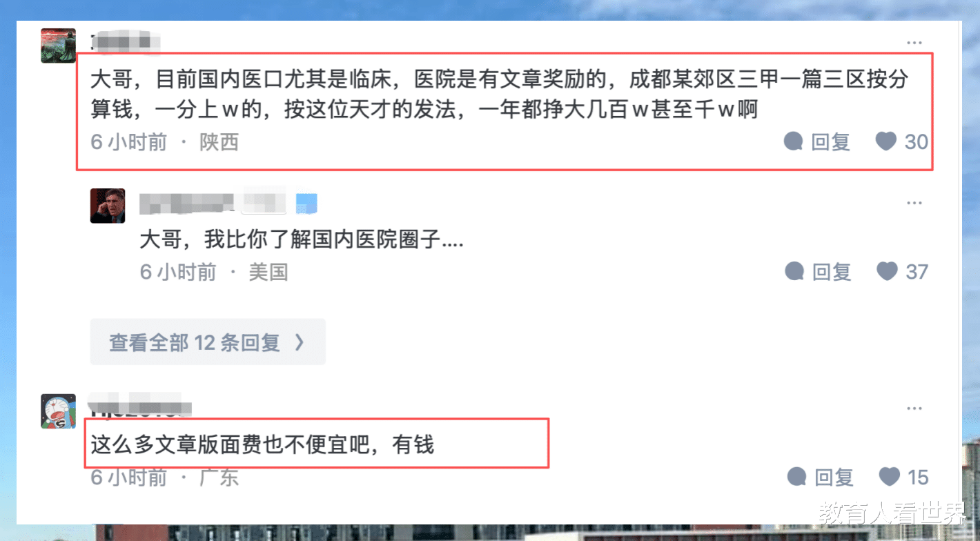This screenshot has height=541, width=980.
Task: Click the comment text 这么多文章版面费也不便宜吧
Action: point(228,444)
